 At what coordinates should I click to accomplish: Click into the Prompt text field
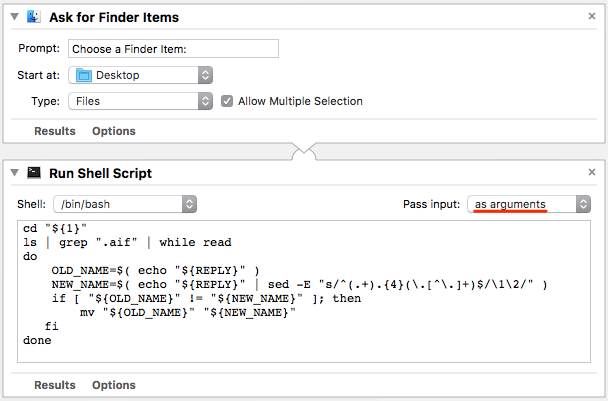173,49
